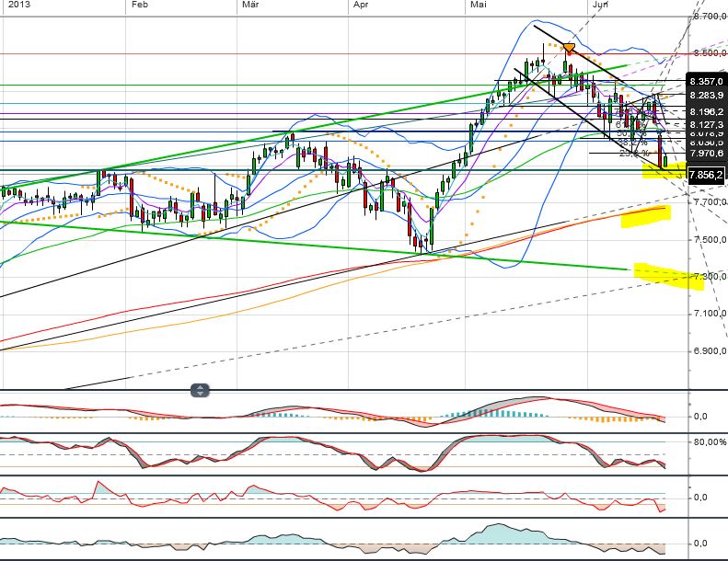Click the 'Mär' month label on time axis

click(250, 5)
